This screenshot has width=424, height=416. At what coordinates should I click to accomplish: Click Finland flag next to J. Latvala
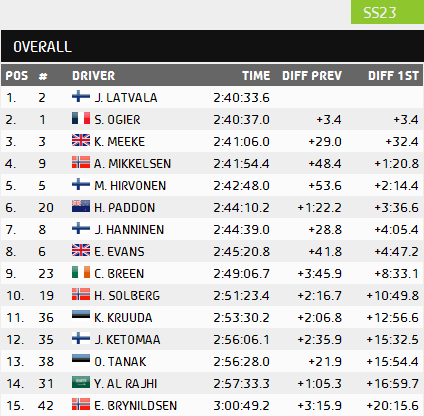coord(81,97)
